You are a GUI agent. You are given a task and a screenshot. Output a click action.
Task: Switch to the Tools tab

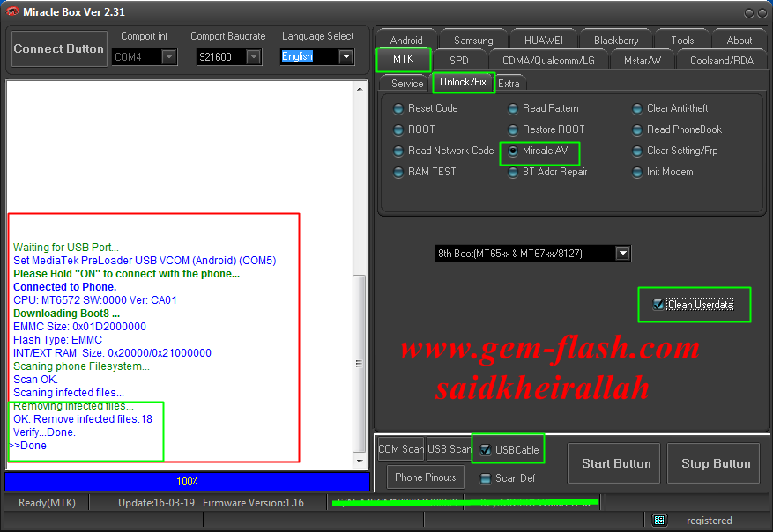point(682,40)
